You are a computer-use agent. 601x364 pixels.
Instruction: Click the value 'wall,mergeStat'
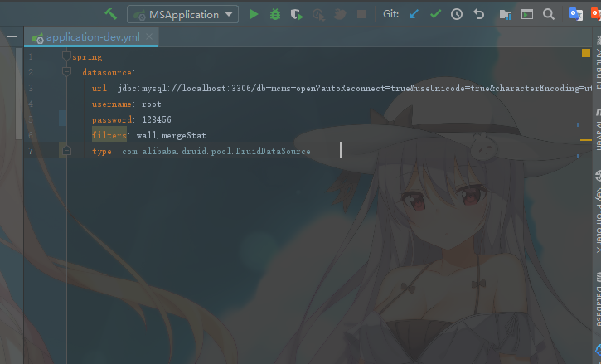click(172, 135)
